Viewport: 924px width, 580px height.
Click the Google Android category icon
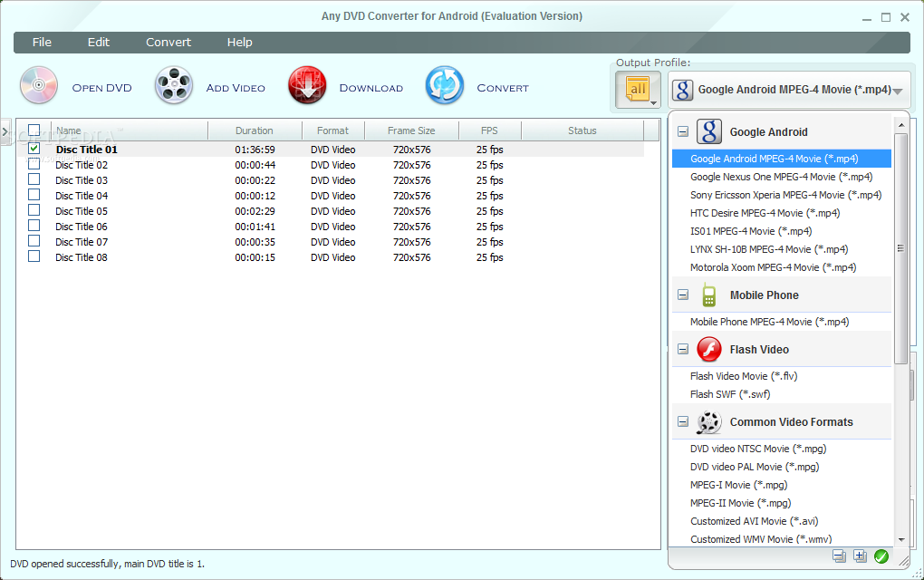tap(709, 131)
